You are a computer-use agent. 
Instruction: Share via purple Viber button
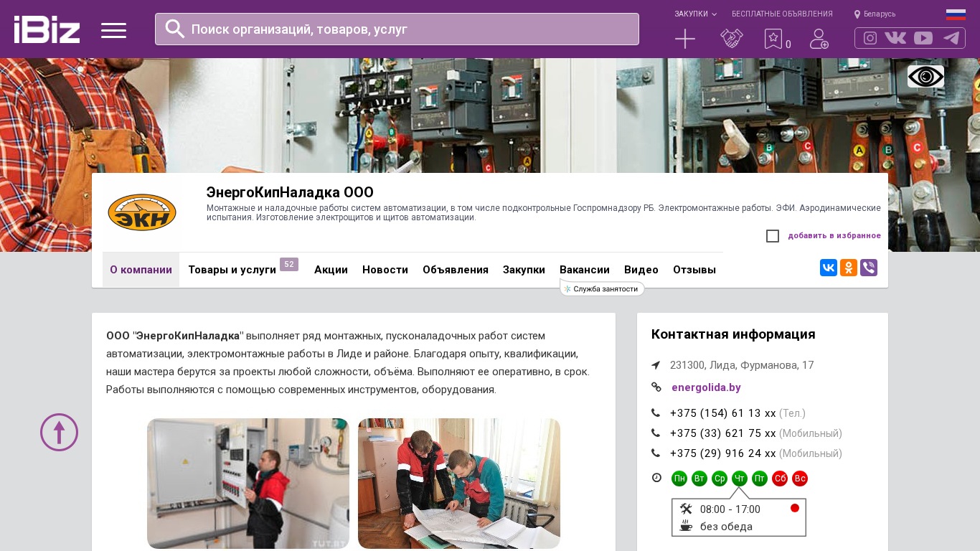[869, 268]
